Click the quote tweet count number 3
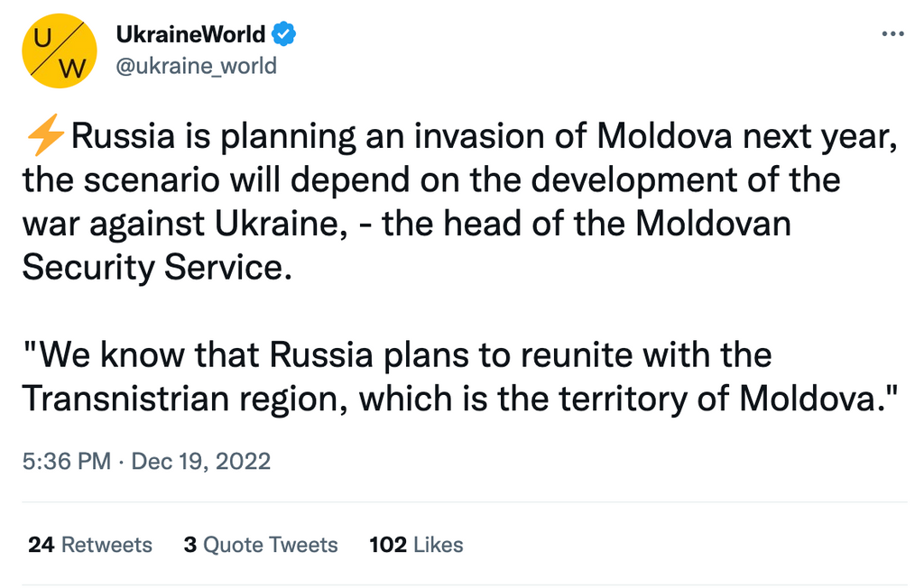This screenshot has height=588, width=924. [x=190, y=545]
